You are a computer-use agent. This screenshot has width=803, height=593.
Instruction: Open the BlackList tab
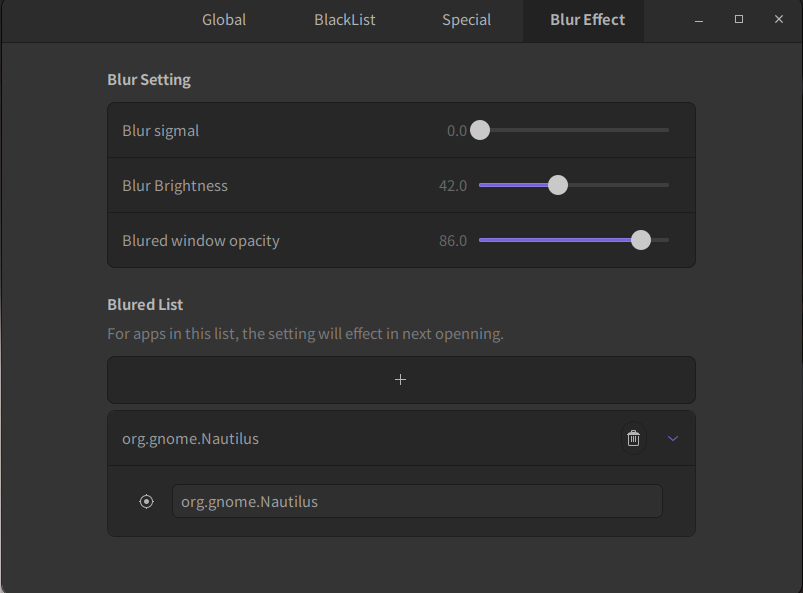345,20
